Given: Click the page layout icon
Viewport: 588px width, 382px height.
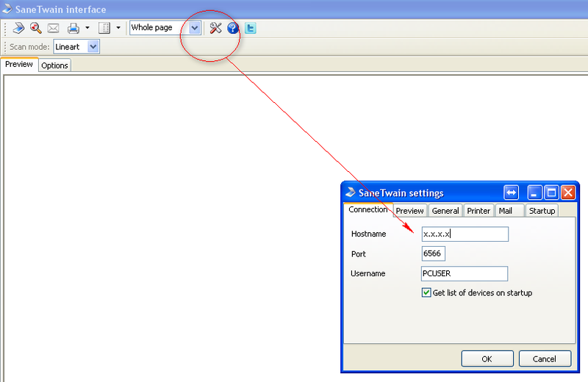Looking at the screenshot, I should 104,28.
